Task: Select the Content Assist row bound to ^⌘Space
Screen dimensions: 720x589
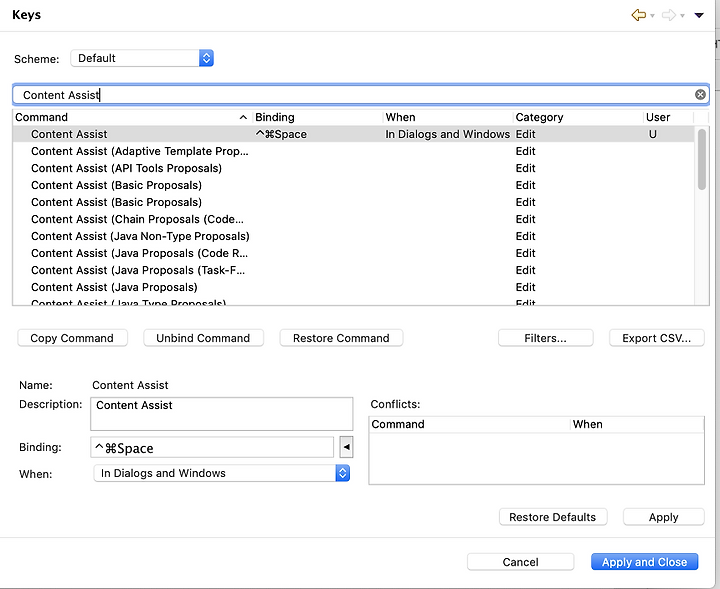Action: (354, 134)
